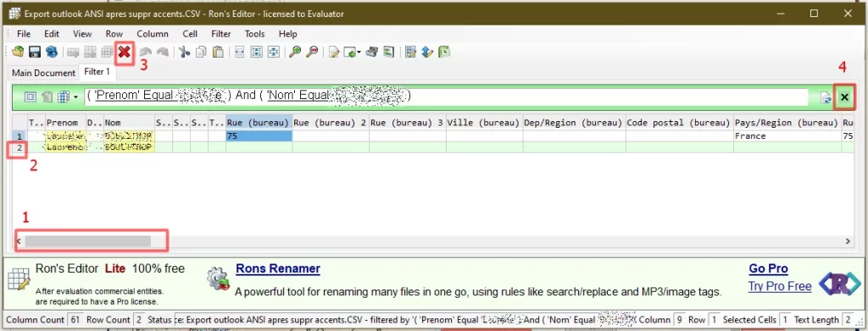This screenshot has height=331, width=868.
Task: Switch to the Main Document tab
Action: [x=44, y=73]
